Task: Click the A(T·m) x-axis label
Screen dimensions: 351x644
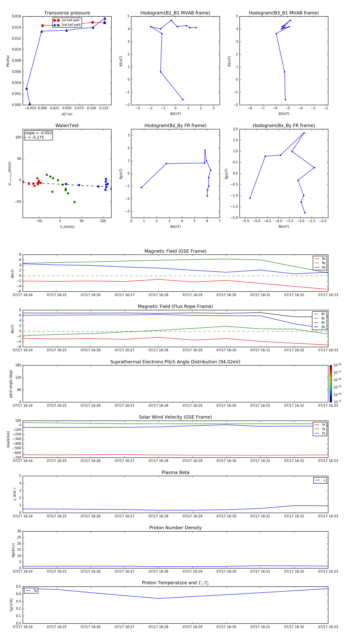Action: coord(67,114)
